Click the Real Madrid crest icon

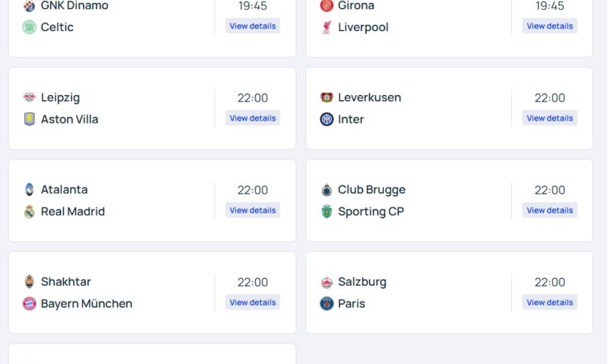pyautogui.click(x=29, y=211)
